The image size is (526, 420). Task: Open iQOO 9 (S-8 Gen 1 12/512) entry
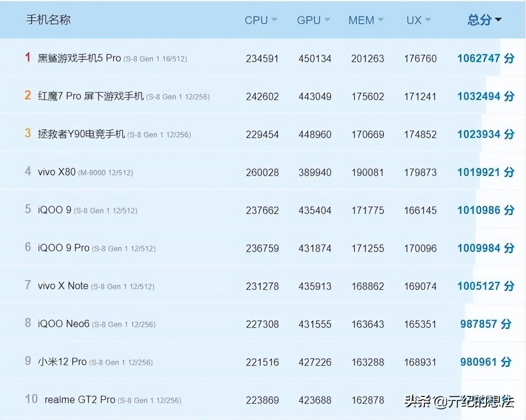(88, 210)
